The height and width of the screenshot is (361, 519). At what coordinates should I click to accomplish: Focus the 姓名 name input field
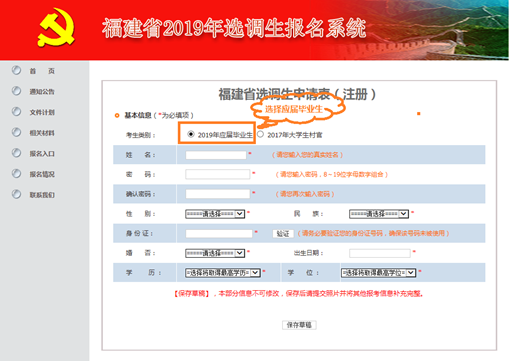point(216,155)
